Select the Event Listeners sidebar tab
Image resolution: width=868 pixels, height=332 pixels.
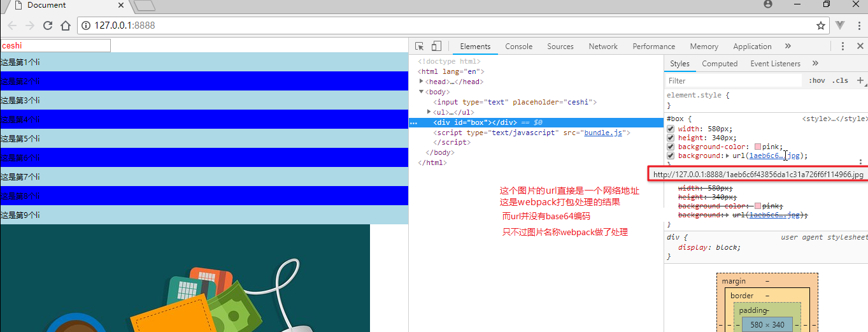coord(775,63)
